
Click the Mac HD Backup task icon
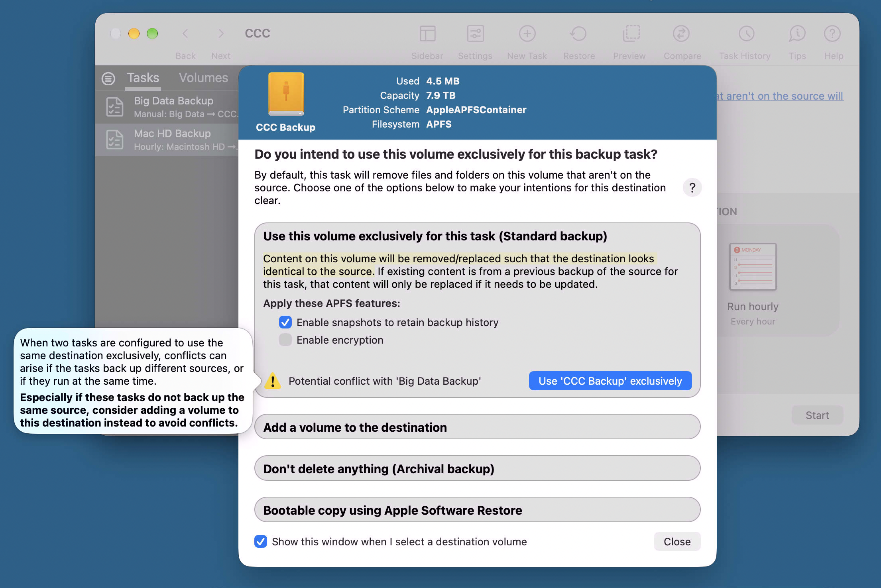coord(114,140)
